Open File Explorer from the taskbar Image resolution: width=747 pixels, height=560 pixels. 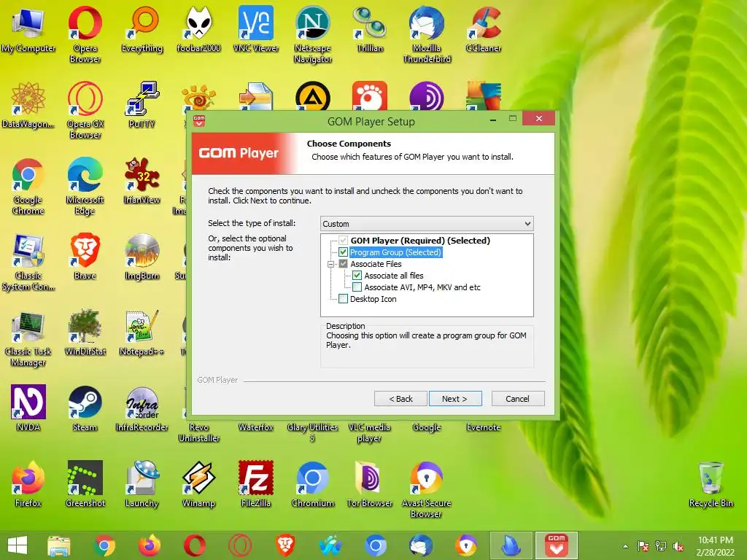coord(58,545)
